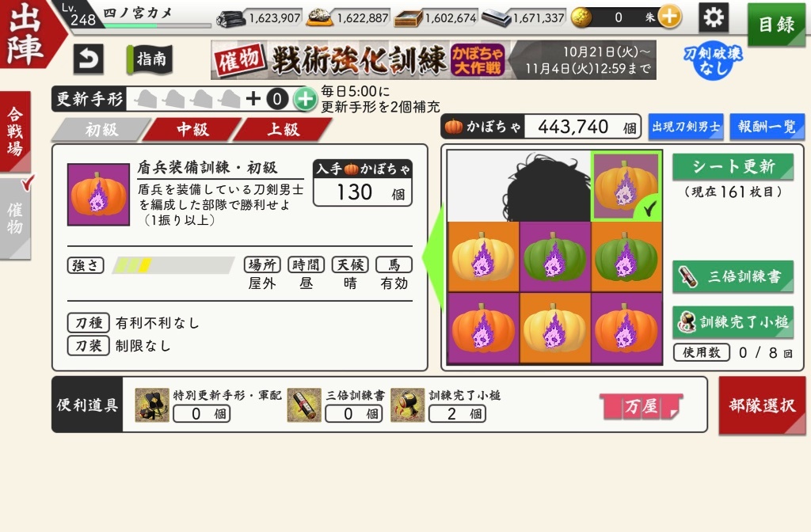Viewport: 811px width, 532px height.
Task: Click 特別更新手形・軍配 item icon
Action: 151,405
